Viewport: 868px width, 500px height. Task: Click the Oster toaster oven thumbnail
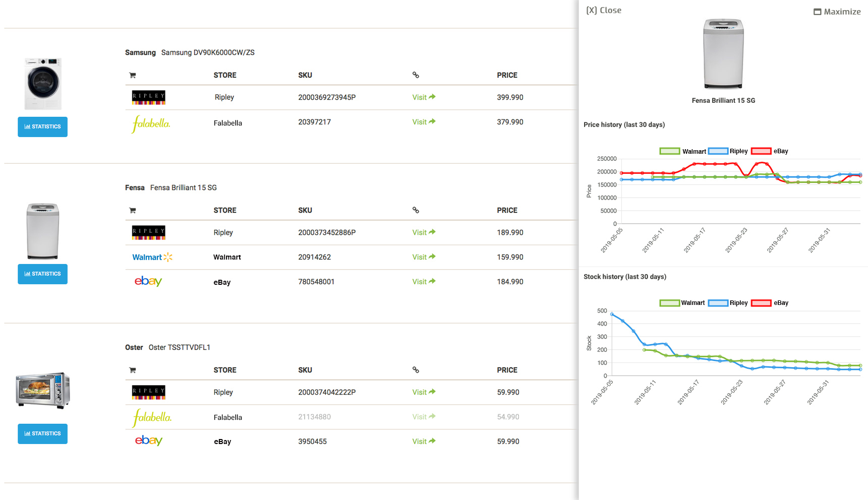[43, 390]
